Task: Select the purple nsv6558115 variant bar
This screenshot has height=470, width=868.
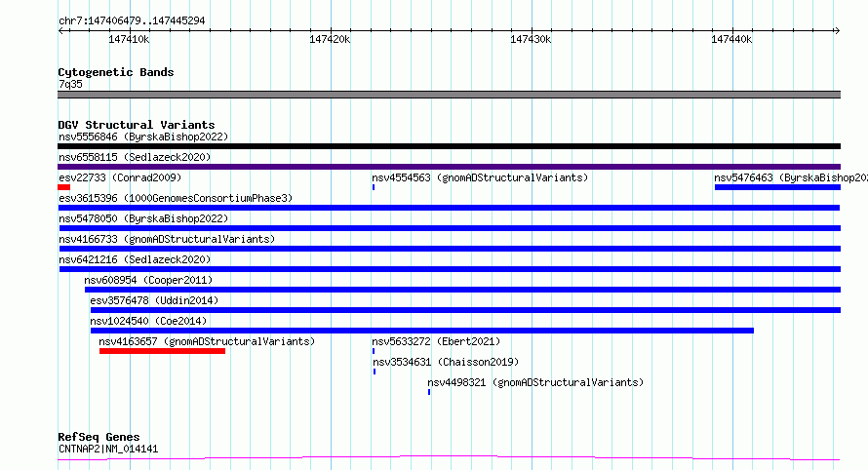Action: [449, 167]
